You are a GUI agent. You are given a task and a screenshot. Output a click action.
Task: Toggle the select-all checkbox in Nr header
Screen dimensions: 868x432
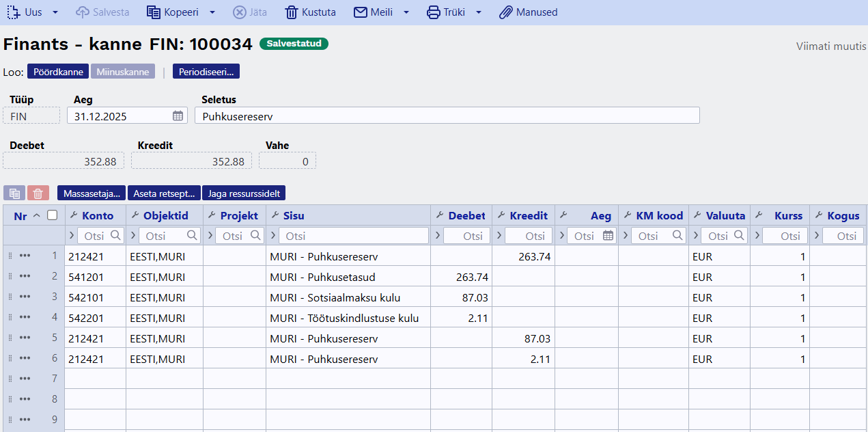52,215
